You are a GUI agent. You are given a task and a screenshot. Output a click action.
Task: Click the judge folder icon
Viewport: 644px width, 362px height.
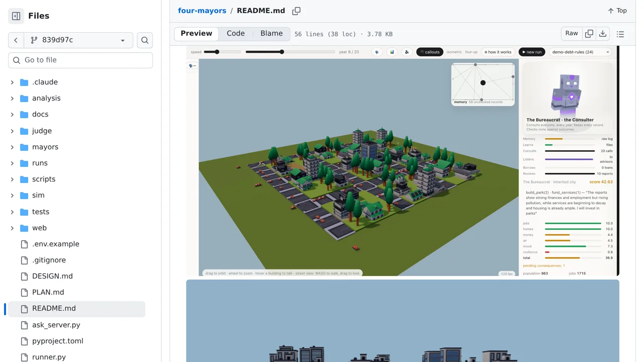pos(24,131)
